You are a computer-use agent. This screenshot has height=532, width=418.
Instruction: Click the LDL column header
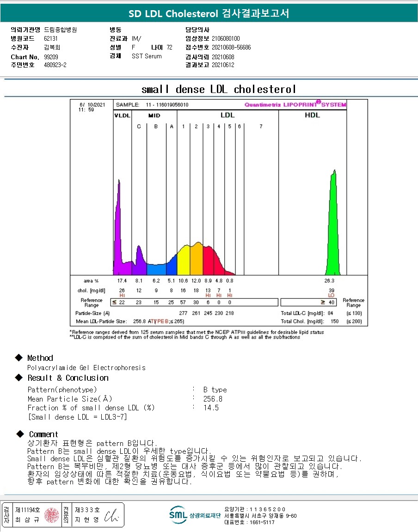click(227, 115)
